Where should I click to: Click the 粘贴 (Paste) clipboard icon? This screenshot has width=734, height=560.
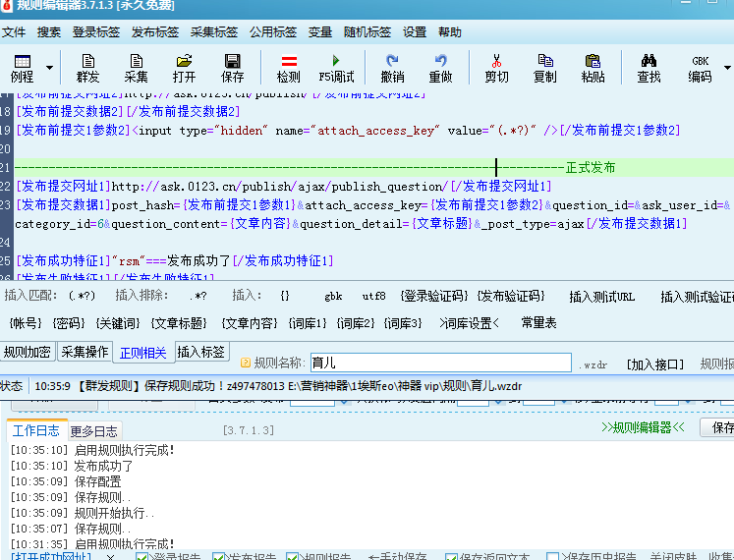point(593,68)
